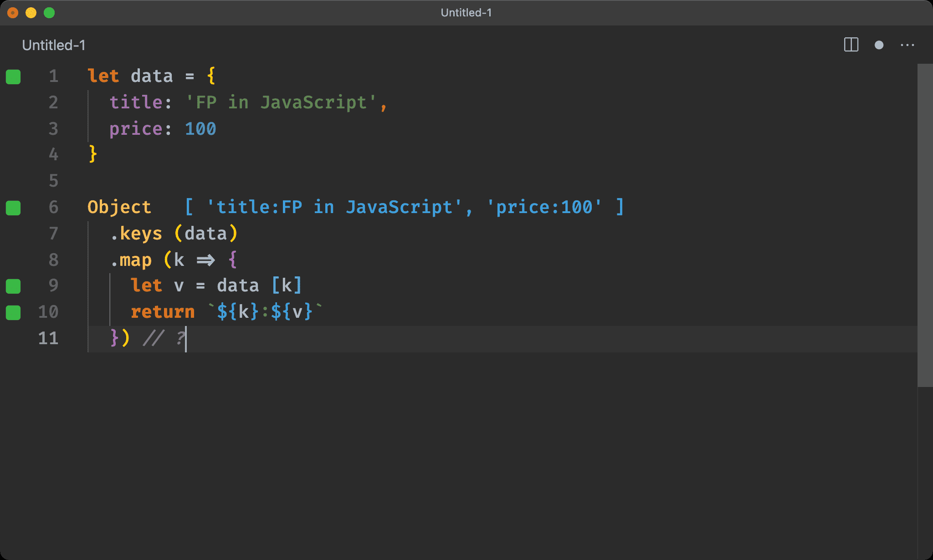The height and width of the screenshot is (560, 933).
Task: Click green coverage marker on line 1
Action: 13,76
